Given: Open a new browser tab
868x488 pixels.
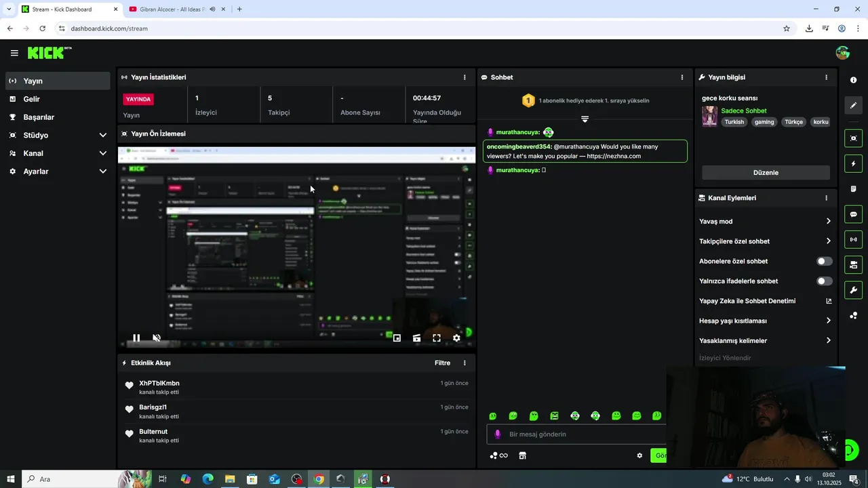Looking at the screenshot, I should click(x=239, y=9).
